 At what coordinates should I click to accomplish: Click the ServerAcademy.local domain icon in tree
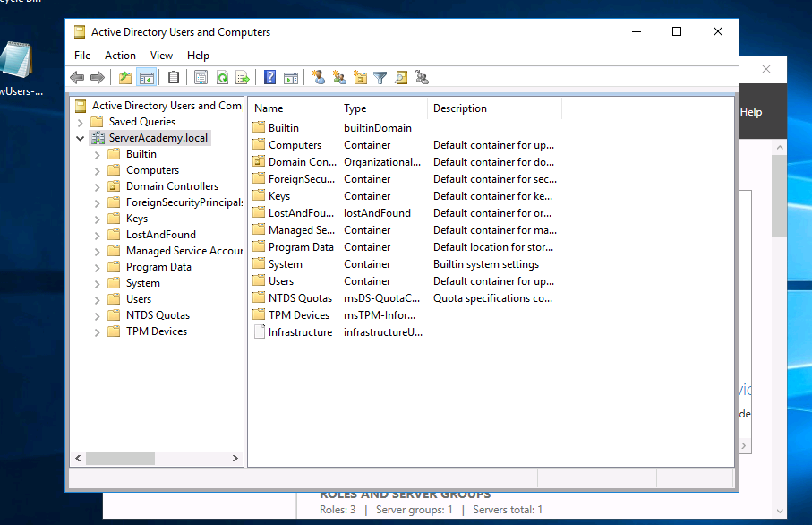pyautogui.click(x=98, y=138)
